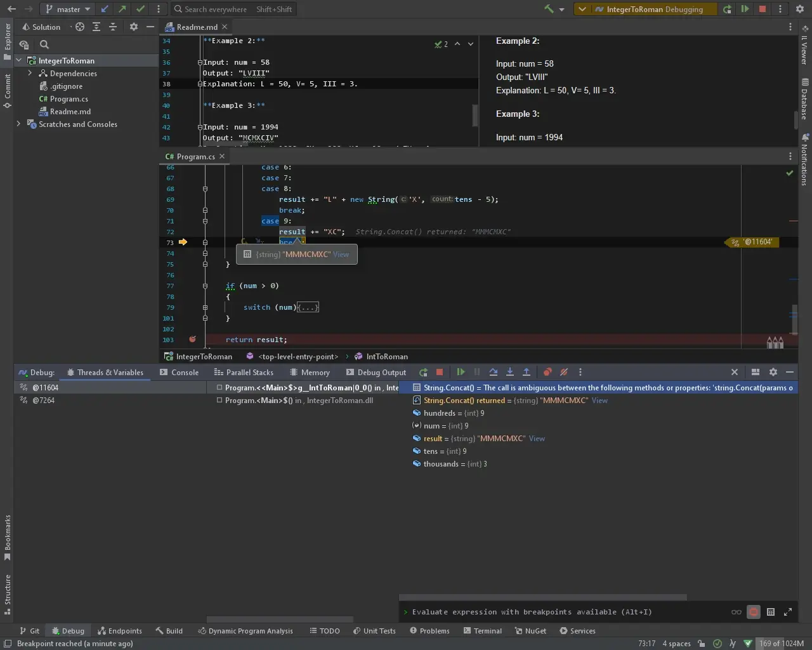The width and height of the screenshot is (812, 650).
Task: Click the Locate in Solution target icon
Action: 80,27
